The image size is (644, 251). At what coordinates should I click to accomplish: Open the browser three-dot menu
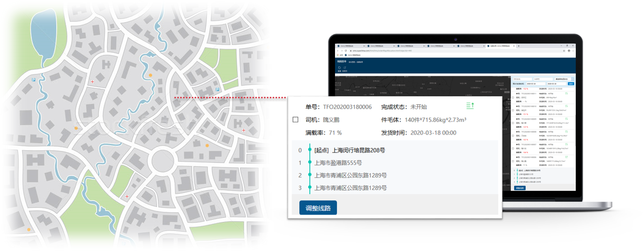(x=573, y=51)
